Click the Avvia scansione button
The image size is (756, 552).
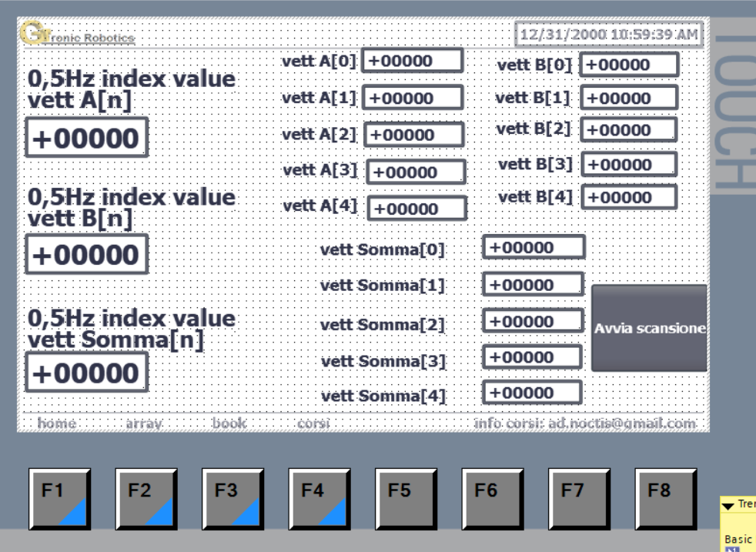click(x=649, y=329)
